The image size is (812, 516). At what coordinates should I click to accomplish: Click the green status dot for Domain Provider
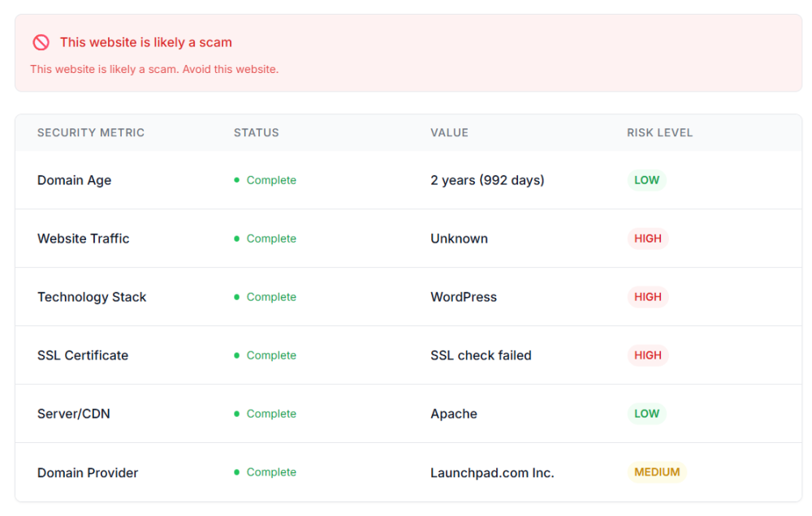tap(237, 472)
